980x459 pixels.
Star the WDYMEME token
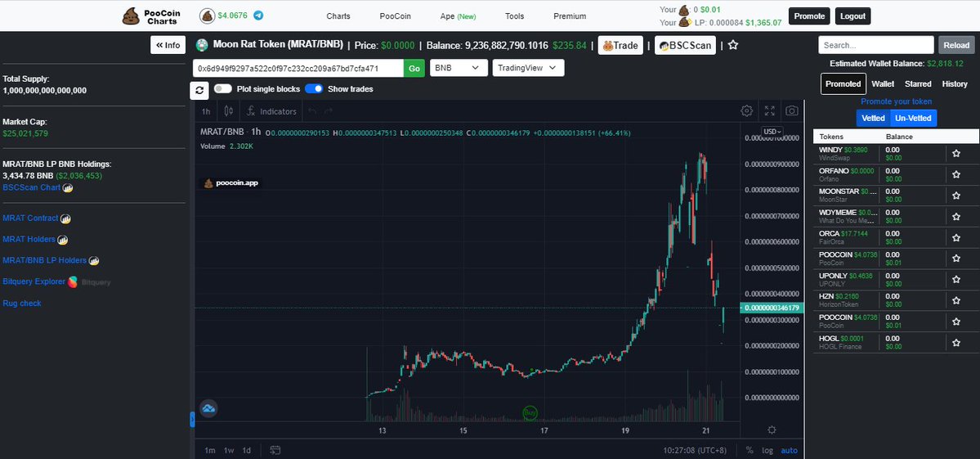coord(956,216)
